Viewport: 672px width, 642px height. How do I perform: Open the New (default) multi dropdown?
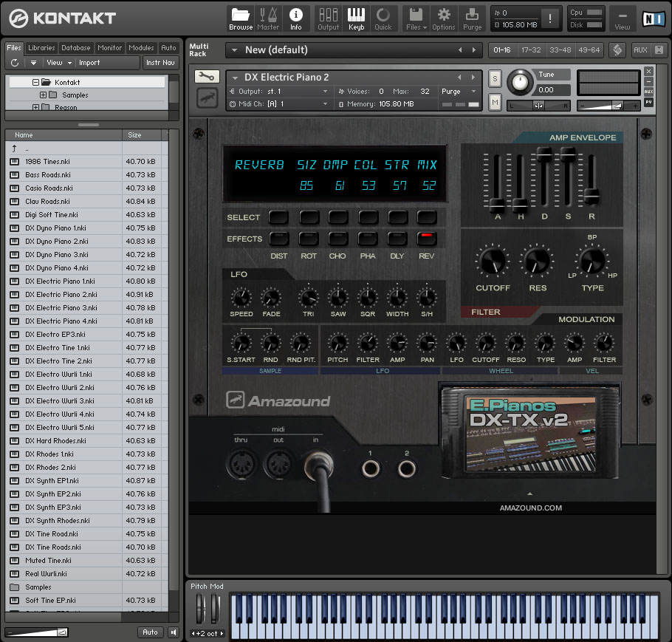click(x=234, y=50)
